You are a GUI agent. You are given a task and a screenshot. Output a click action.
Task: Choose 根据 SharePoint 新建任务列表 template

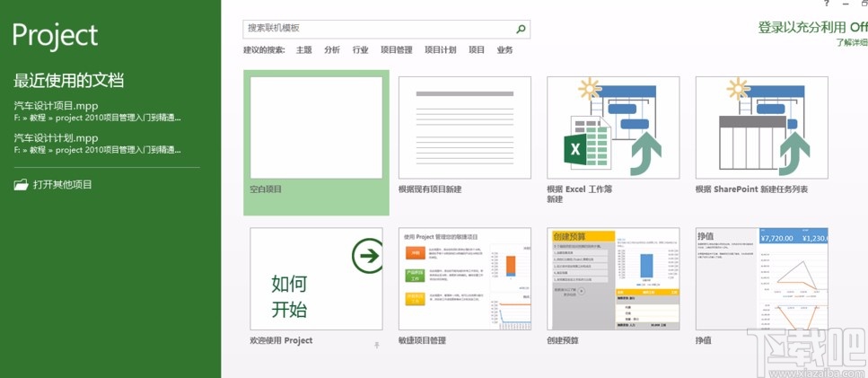[x=762, y=127]
